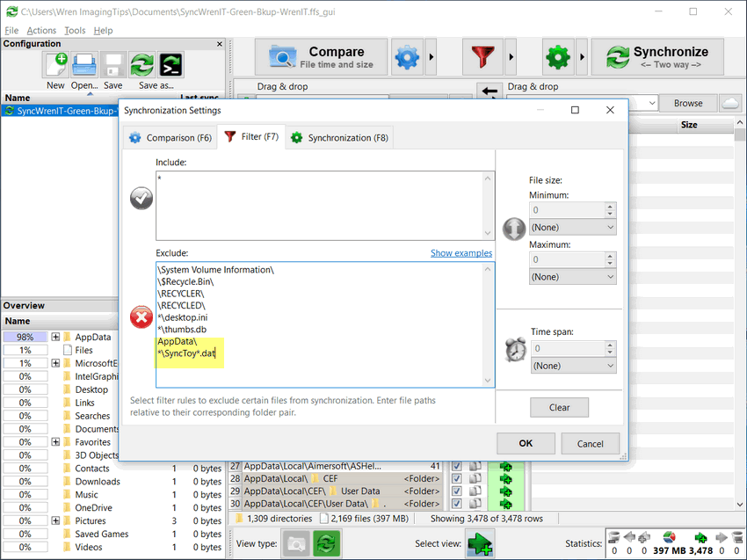Viewport: 747px width, 560px height.
Task: Click the Open configuration icon
Action: coord(84,65)
